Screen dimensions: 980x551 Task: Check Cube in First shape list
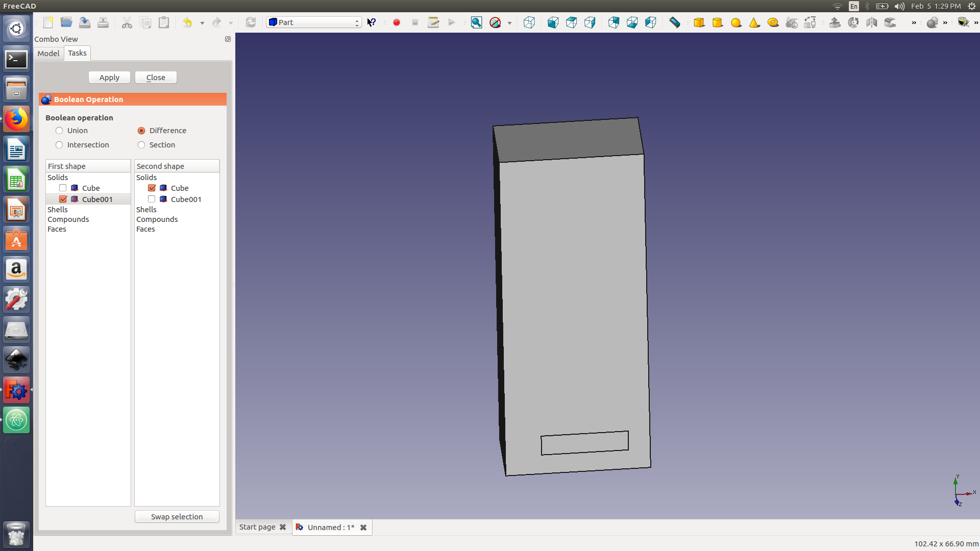(63, 188)
